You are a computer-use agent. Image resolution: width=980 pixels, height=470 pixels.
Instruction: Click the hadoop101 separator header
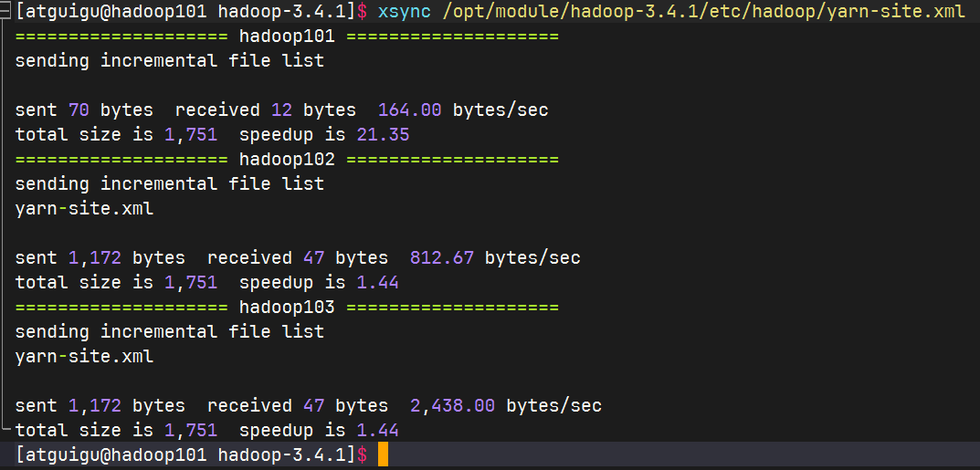tap(287, 37)
